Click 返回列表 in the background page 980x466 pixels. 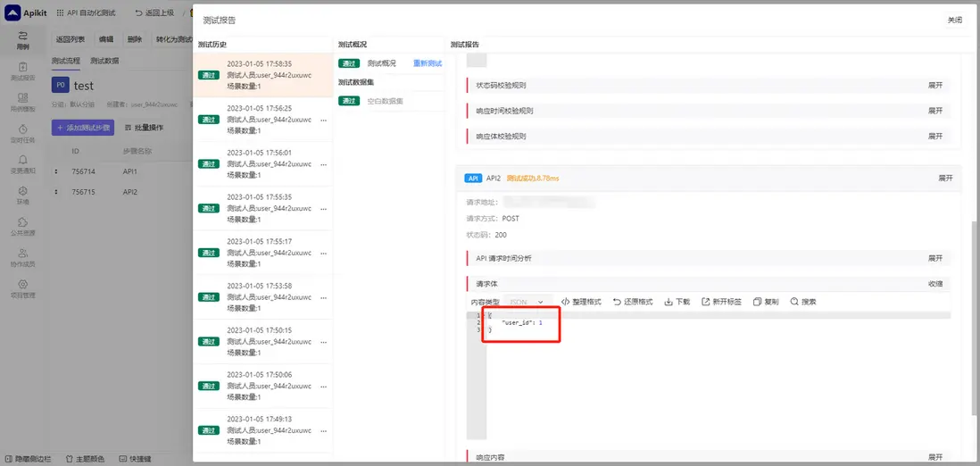coord(71,38)
